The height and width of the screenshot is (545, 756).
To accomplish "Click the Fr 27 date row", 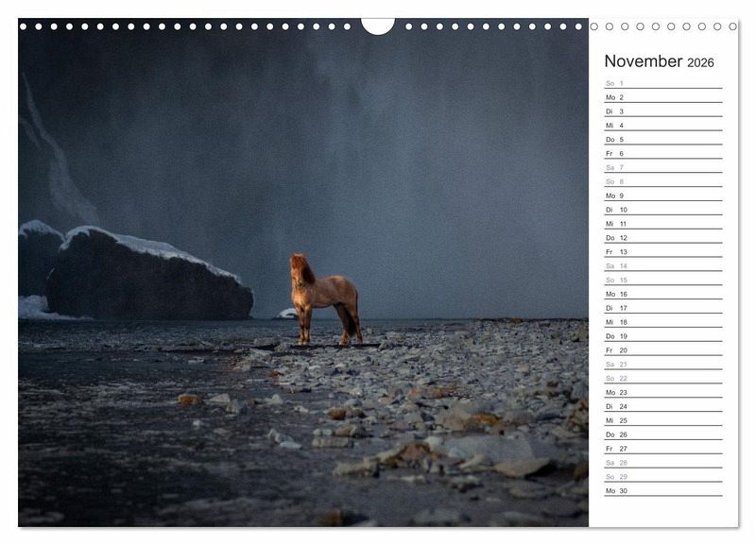I will tap(662, 449).
